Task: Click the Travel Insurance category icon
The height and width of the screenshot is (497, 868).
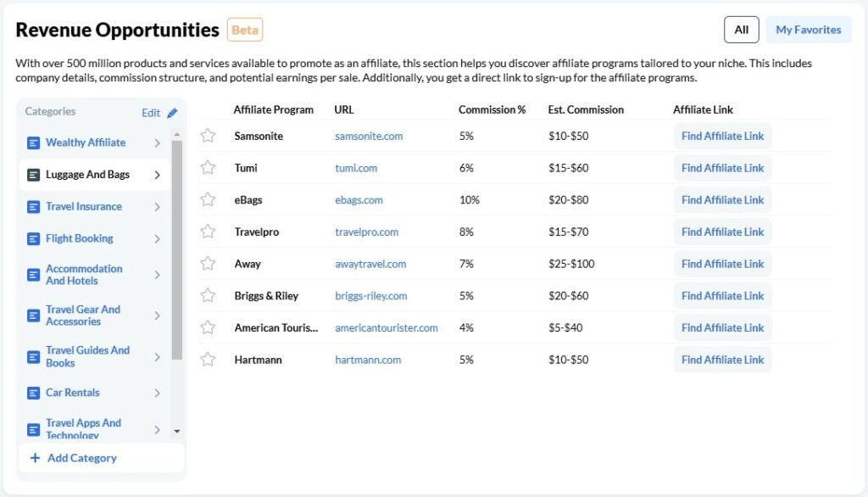Action: [x=33, y=207]
